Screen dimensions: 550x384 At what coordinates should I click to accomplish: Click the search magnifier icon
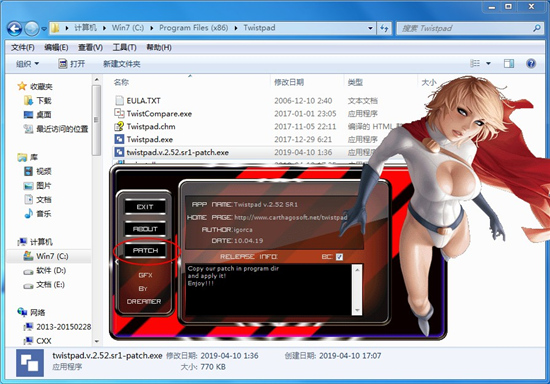pyautogui.click(x=537, y=28)
